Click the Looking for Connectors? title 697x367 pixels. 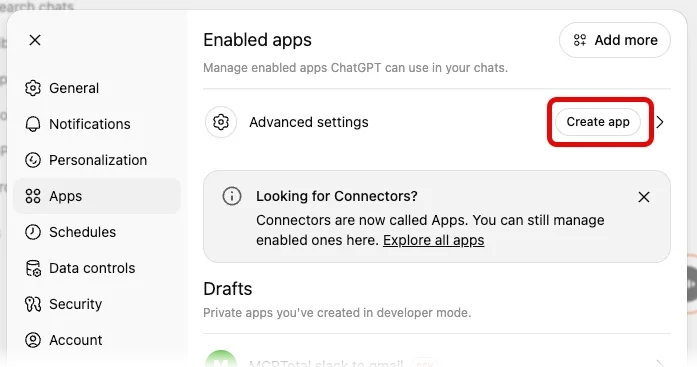pos(336,196)
